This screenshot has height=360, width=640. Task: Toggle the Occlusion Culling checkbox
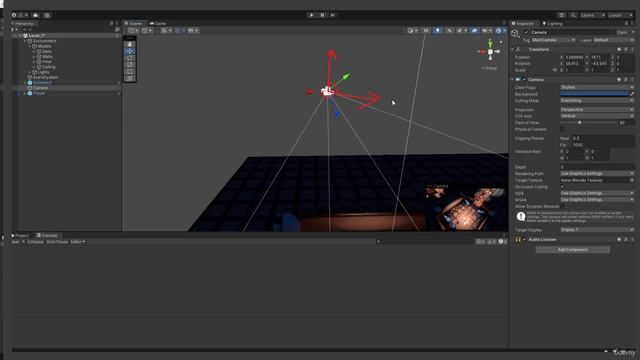562,187
